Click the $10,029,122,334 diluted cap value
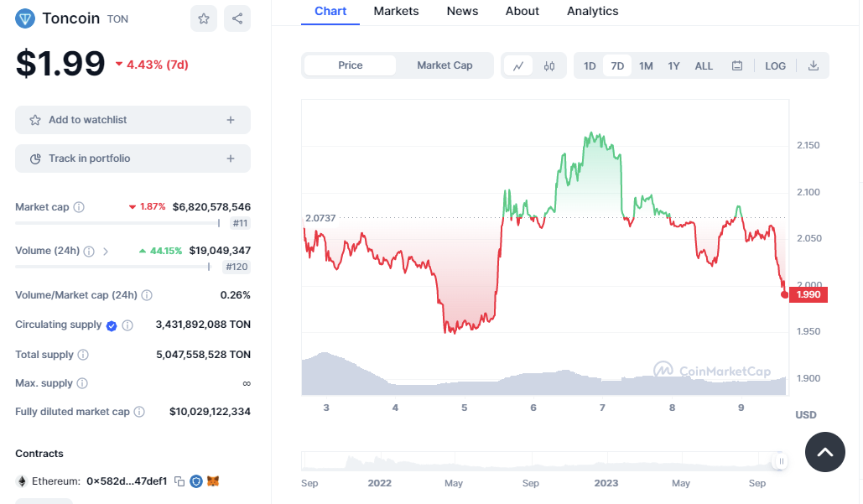The image size is (863, 504). pos(210,412)
